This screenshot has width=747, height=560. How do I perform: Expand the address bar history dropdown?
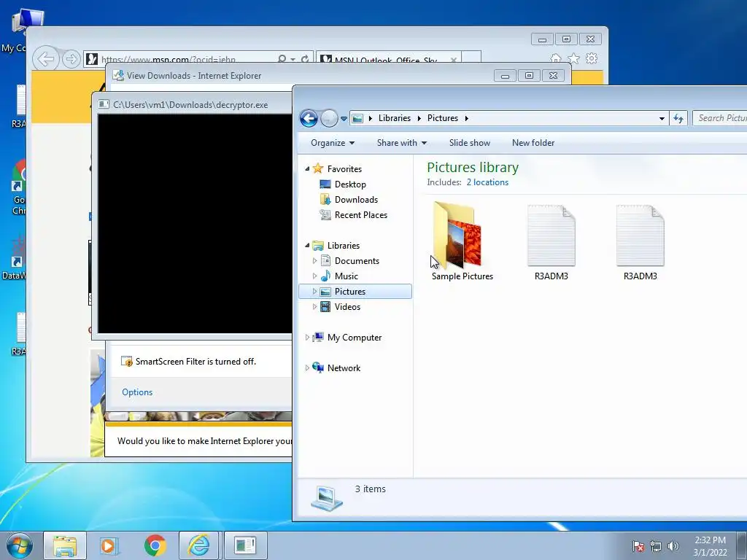pyautogui.click(x=662, y=119)
